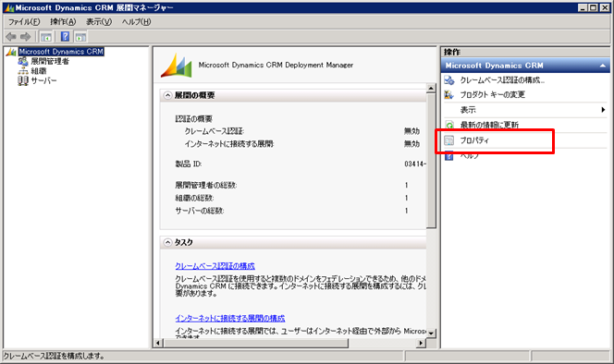Collapse the Microsoft Dynamics CRM actions header
Viewport: 614px width, 364px height.
pyautogui.click(x=604, y=66)
